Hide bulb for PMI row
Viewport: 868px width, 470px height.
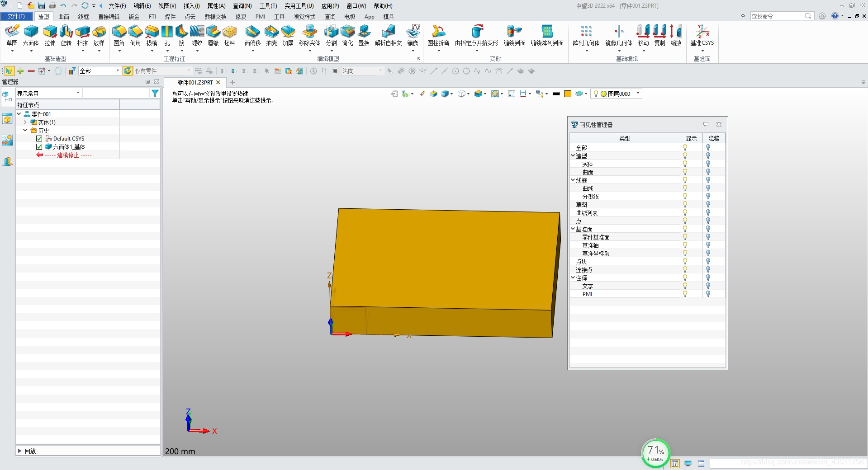click(x=708, y=294)
